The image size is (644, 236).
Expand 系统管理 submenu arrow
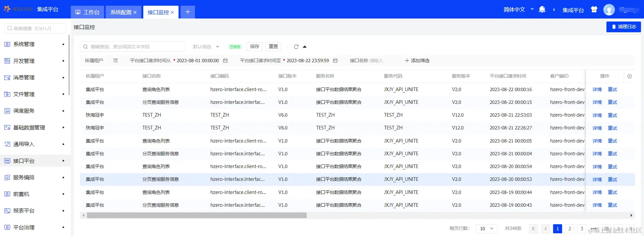coord(63,44)
